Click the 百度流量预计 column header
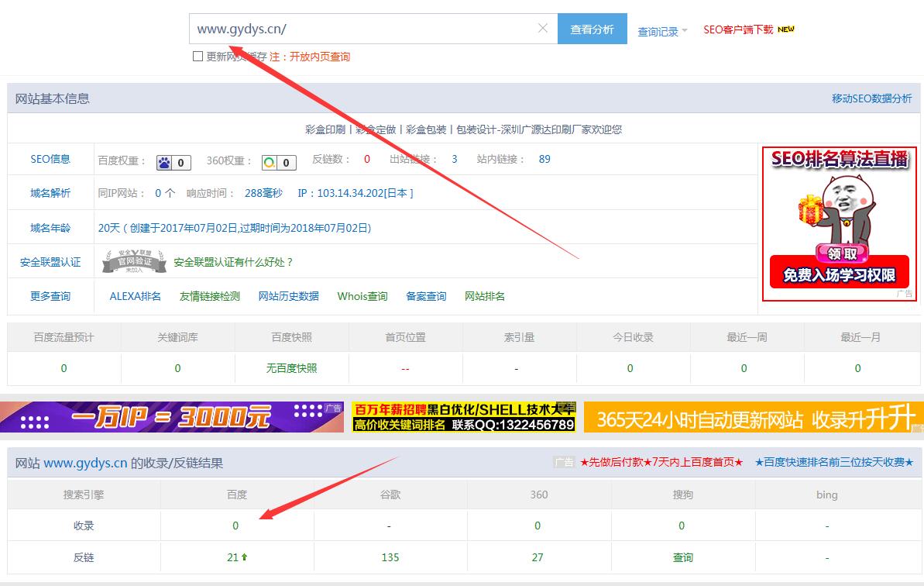The image size is (924, 586). point(64,337)
